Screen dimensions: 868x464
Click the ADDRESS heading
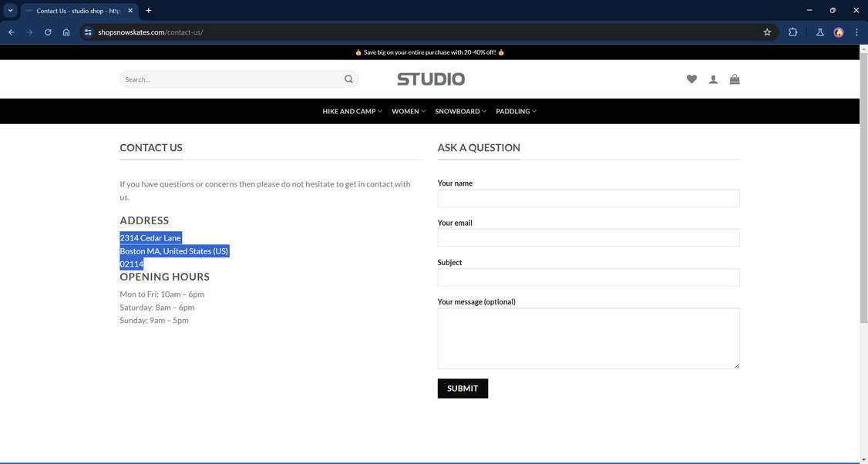144,220
